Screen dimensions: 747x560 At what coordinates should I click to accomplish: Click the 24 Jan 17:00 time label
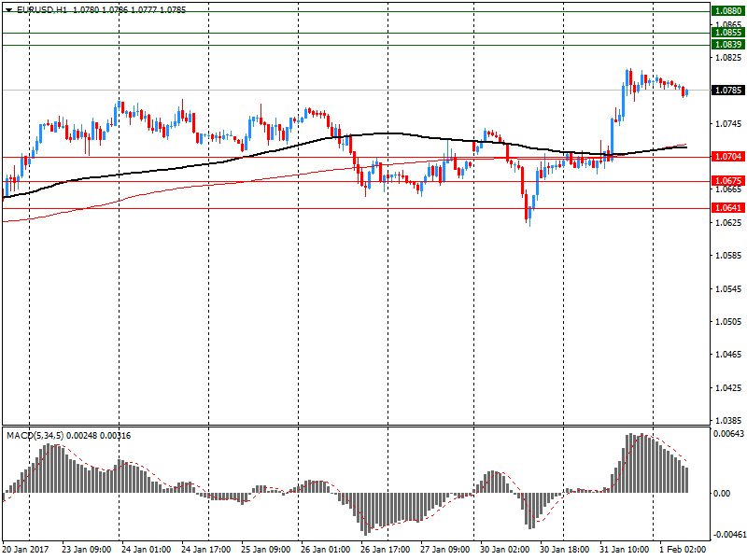click(205, 550)
